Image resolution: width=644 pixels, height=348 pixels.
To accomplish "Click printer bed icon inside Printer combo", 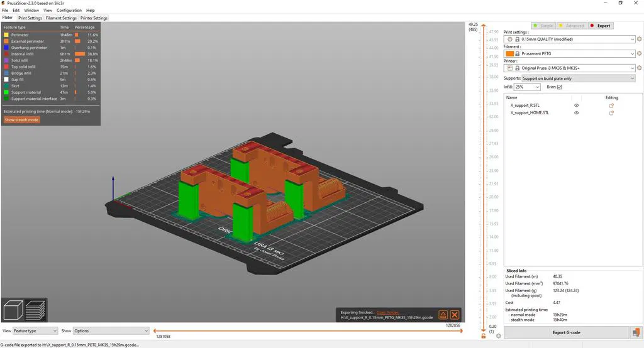I will (x=509, y=68).
